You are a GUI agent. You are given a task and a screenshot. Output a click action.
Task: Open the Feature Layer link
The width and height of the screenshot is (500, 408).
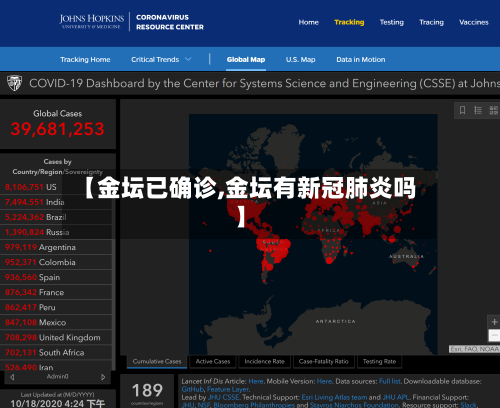pos(228,389)
